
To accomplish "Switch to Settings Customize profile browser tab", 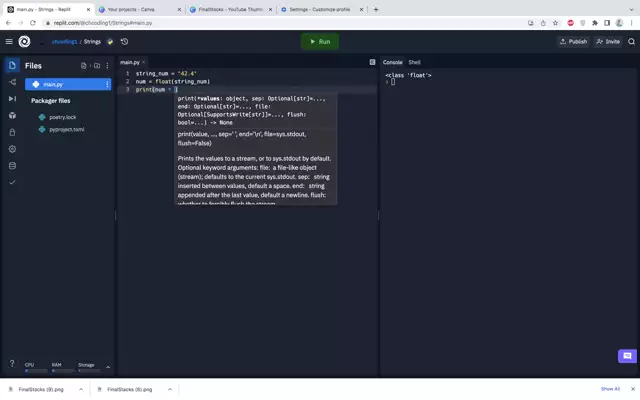I will pos(322,9).
